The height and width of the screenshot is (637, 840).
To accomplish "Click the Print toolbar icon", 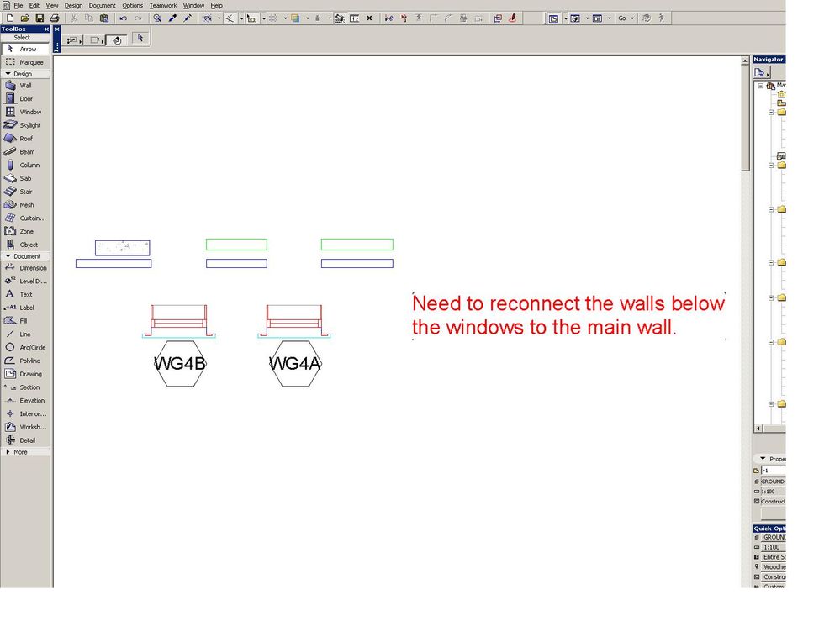I will coord(54,18).
